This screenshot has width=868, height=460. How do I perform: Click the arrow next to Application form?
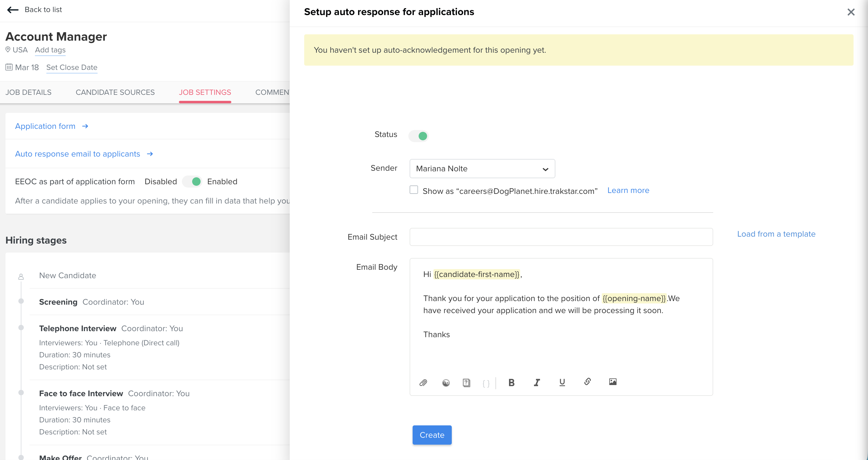coord(85,126)
